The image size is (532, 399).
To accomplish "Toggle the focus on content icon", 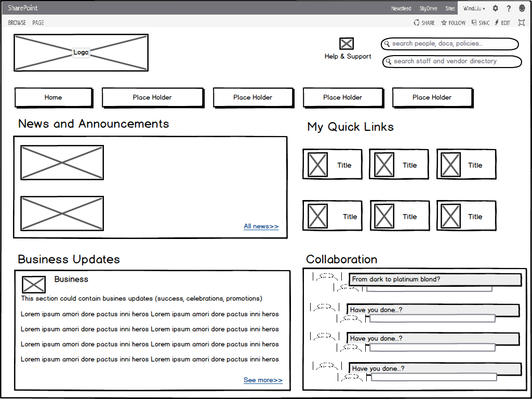I will tap(522, 23).
